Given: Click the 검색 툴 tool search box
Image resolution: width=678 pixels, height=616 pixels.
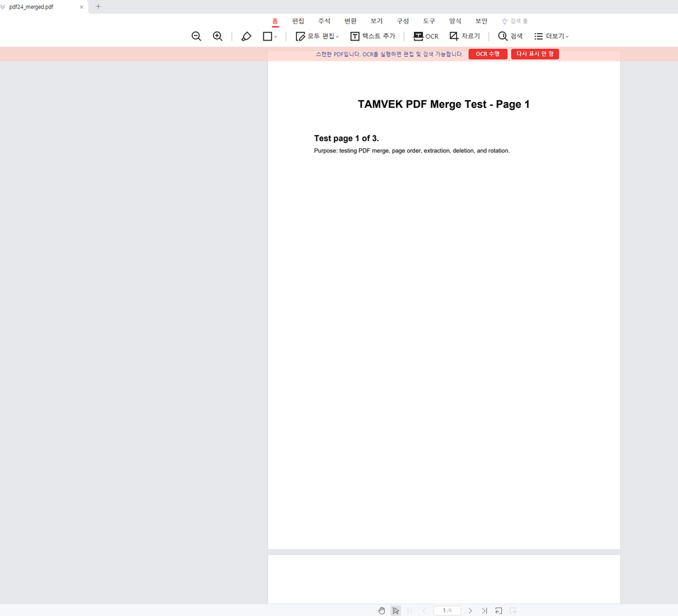Looking at the screenshot, I should click(514, 21).
